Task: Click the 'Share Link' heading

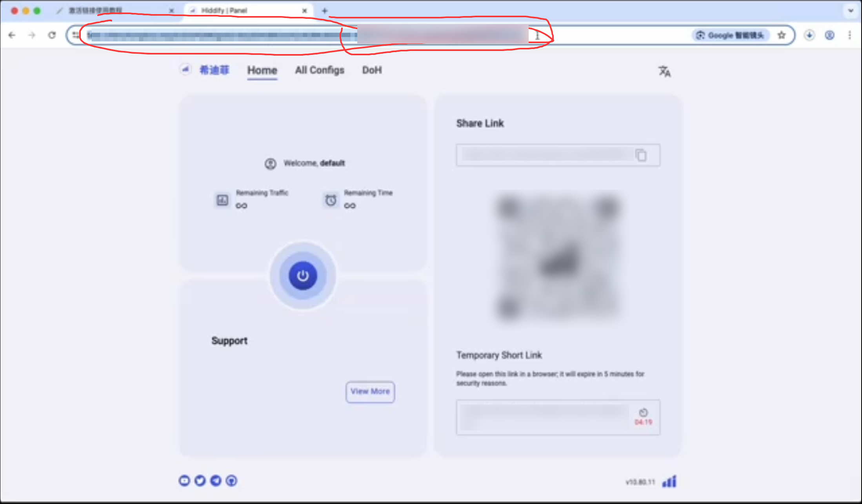Action: tap(480, 123)
